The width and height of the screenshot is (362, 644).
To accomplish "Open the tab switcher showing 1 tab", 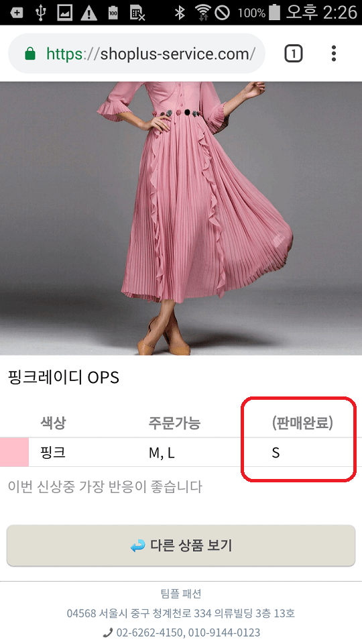I will (x=293, y=54).
